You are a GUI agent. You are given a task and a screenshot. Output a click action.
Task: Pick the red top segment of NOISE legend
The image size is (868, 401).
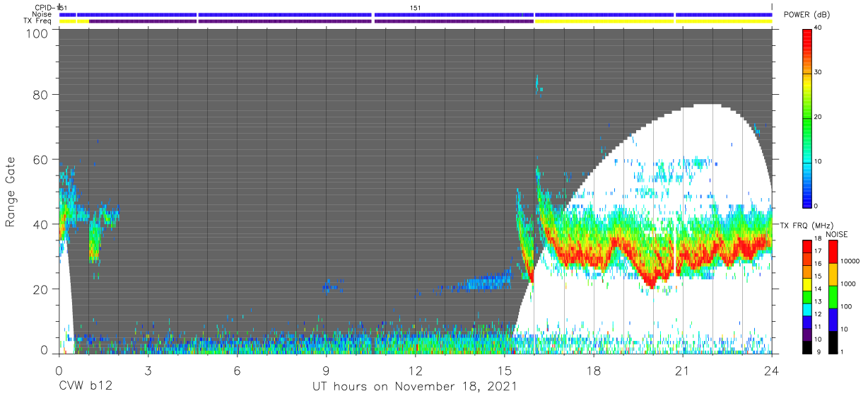click(833, 252)
